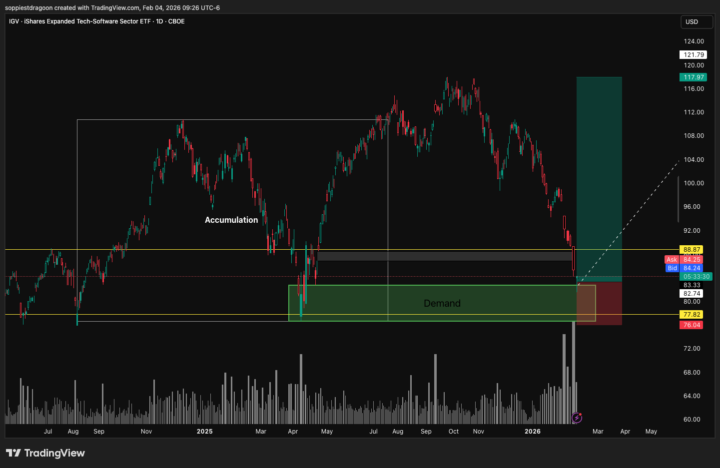The height and width of the screenshot is (468, 720).
Task: Click the red Ask 84.25 price label
Action: 683,259
